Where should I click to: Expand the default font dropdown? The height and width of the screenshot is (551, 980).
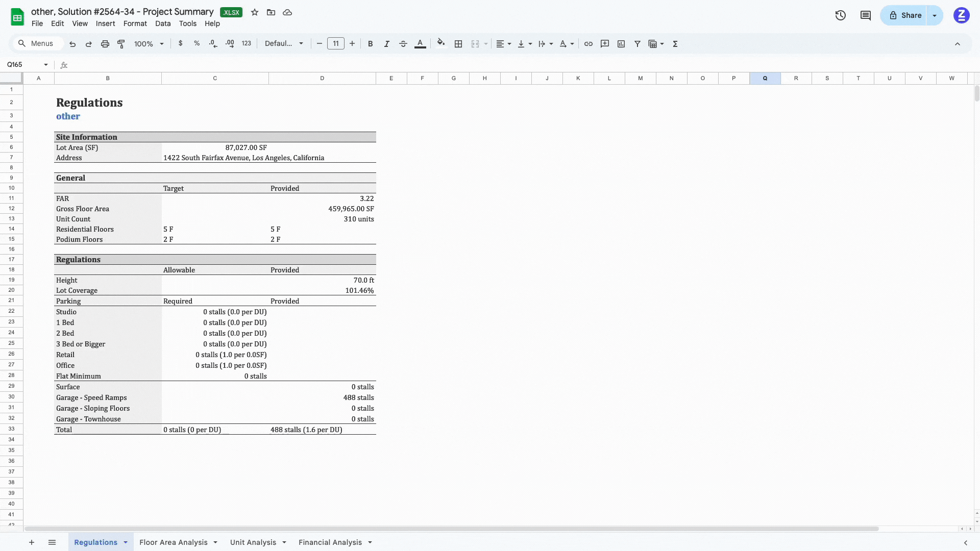point(284,44)
